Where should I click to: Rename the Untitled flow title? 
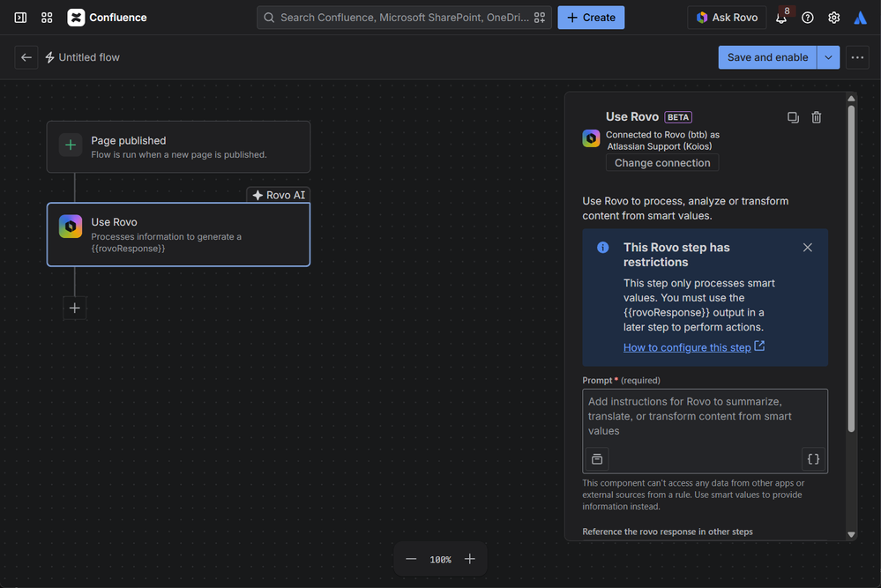(x=89, y=57)
